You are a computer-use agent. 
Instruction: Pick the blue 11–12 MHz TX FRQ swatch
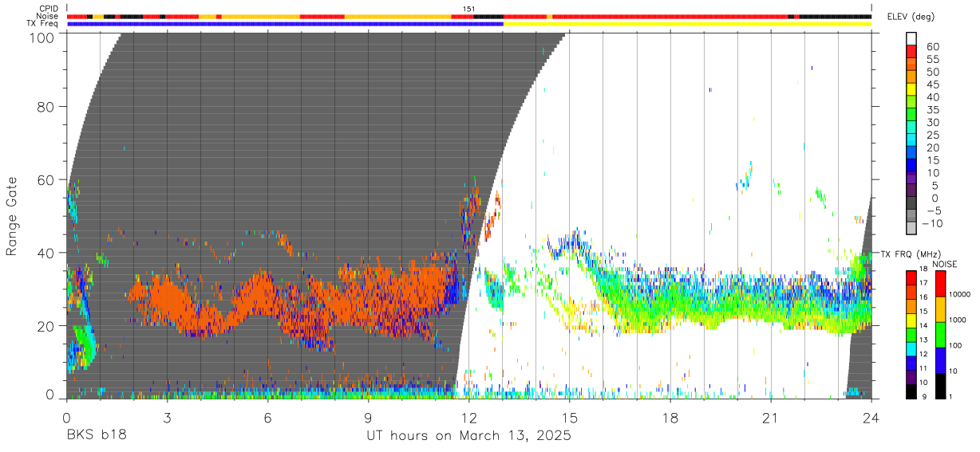[x=911, y=363]
